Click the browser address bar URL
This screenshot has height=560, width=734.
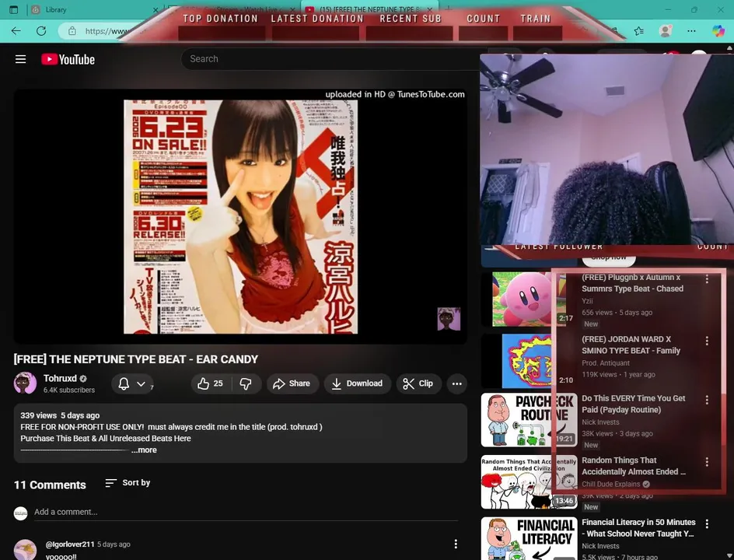pos(106,31)
